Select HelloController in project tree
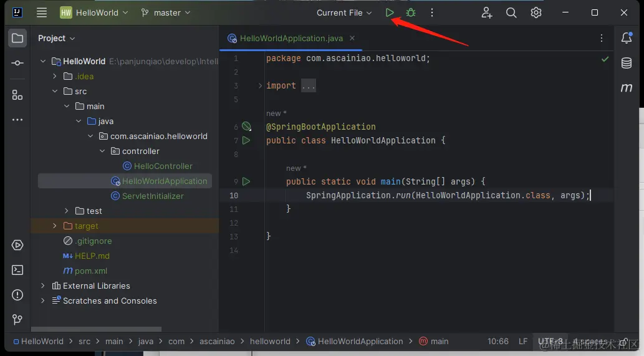This screenshot has height=356, width=644. click(x=163, y=166)
